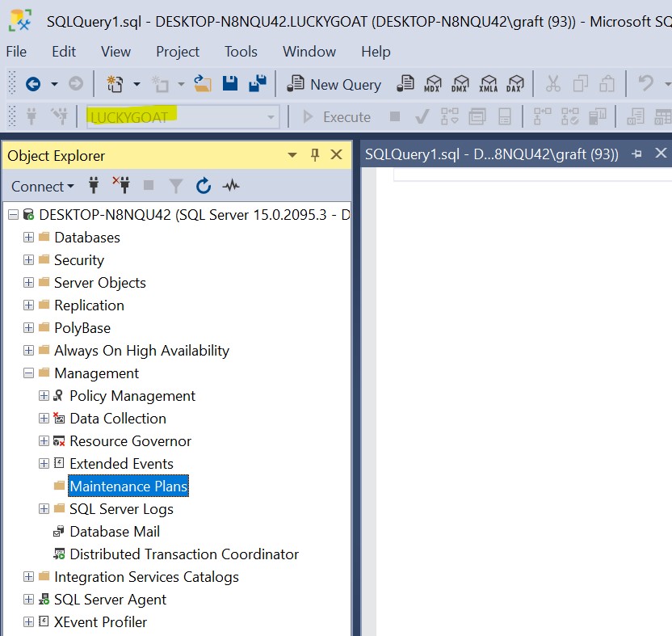Expand the SQL Server Agent node
The width and height of the screenshot is (672, 636).
point(29,600)
